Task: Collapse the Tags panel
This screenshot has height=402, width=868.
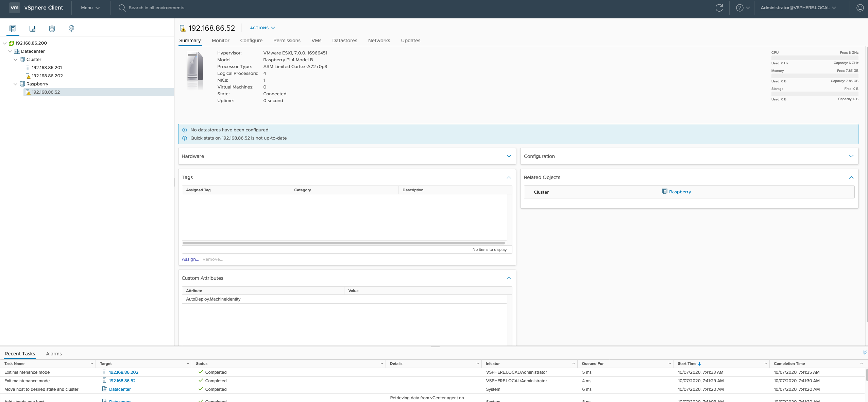Action: (x=509, y=178)
